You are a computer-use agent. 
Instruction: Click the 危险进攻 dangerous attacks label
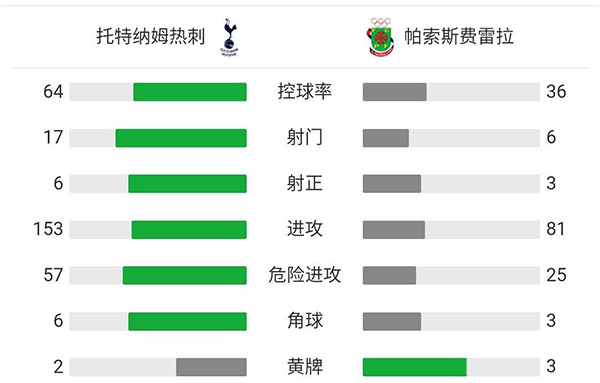305,275
